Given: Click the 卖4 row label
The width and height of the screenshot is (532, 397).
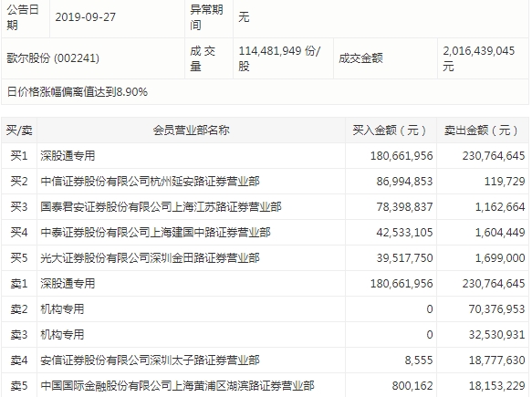Looking at the screenshot, I should [x=19, y=360].
